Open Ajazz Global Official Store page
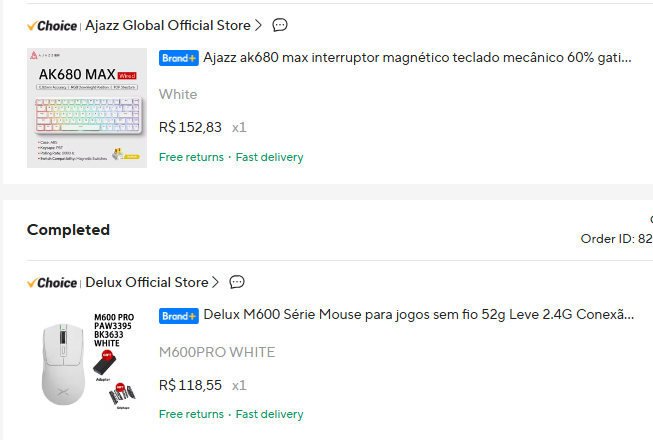 [168, 25]
